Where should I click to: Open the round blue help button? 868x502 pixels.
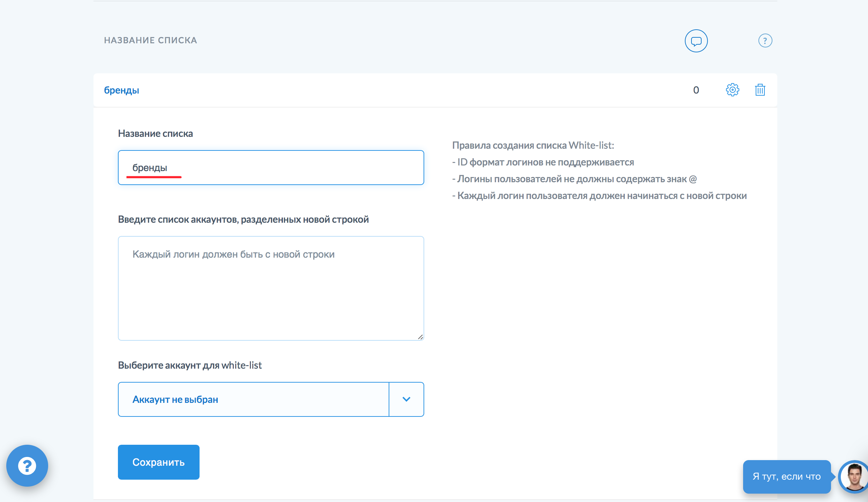(27, 465)
